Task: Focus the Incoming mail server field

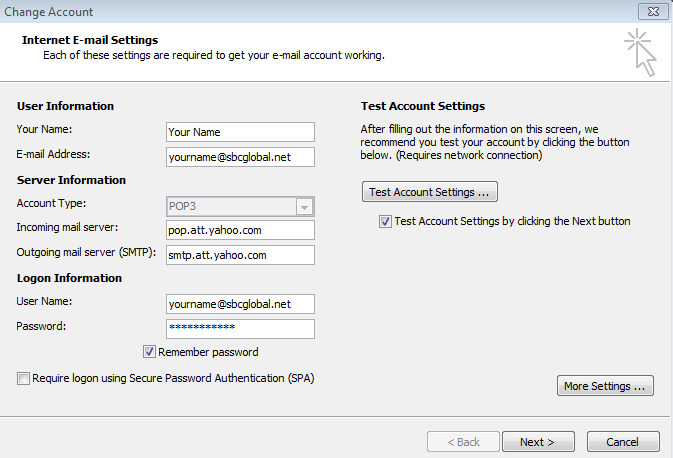Action: pos(240,230)
